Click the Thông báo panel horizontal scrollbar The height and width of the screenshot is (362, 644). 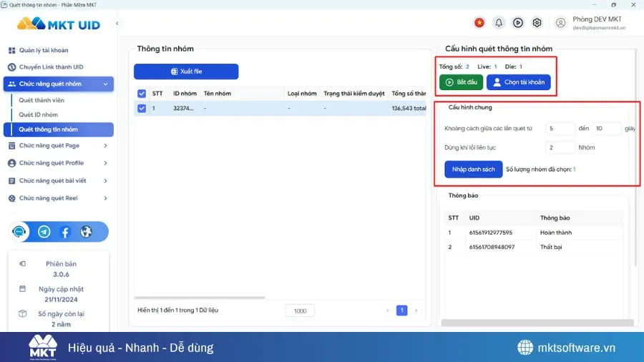point(537,323)
